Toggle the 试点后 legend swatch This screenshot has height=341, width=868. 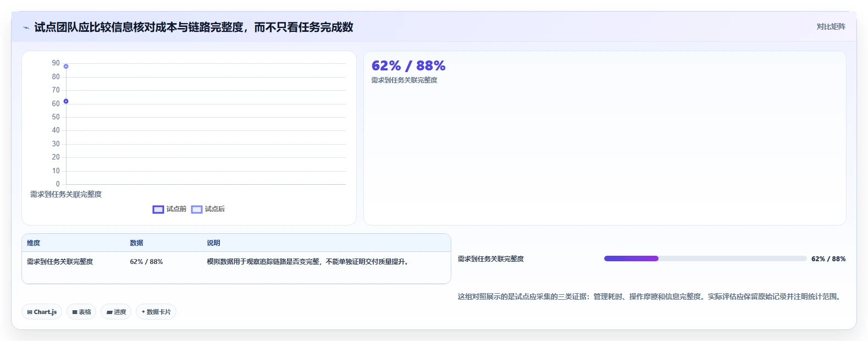(x=197, y=210)
